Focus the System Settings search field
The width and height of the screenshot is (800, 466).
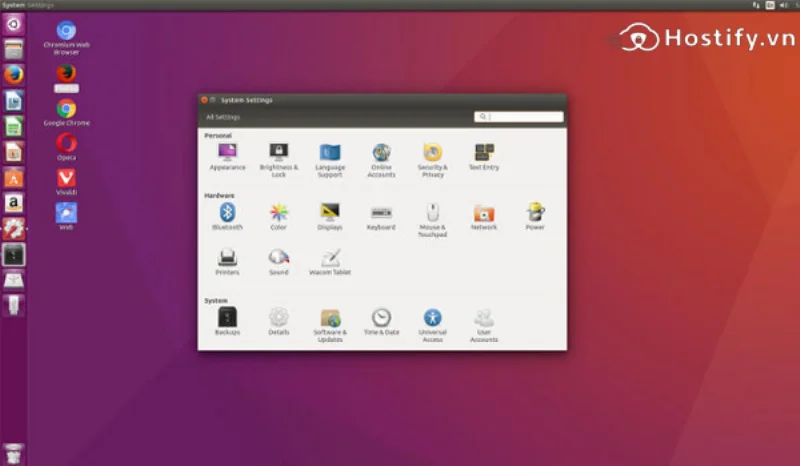[518, 117]
